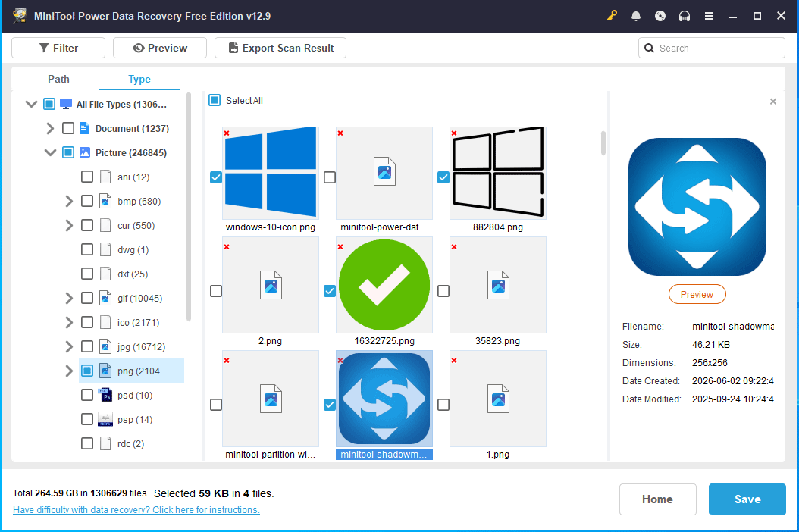
Task: Uncheck windows-10-icon.png checkbox
Action: [x=216, y=177]
